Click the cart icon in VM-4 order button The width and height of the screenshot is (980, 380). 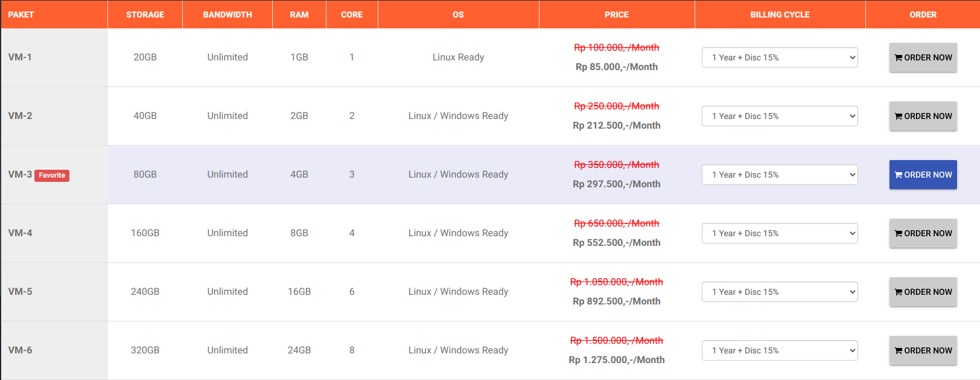tap(899, 234)
